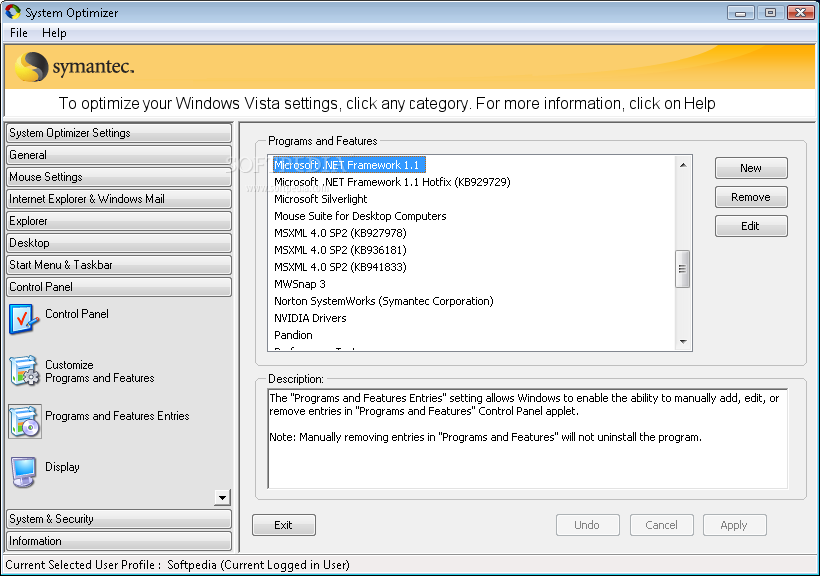Screen dimensions: 820x576
Task: Close the System Optimizer window
Action: pos(801,13)
